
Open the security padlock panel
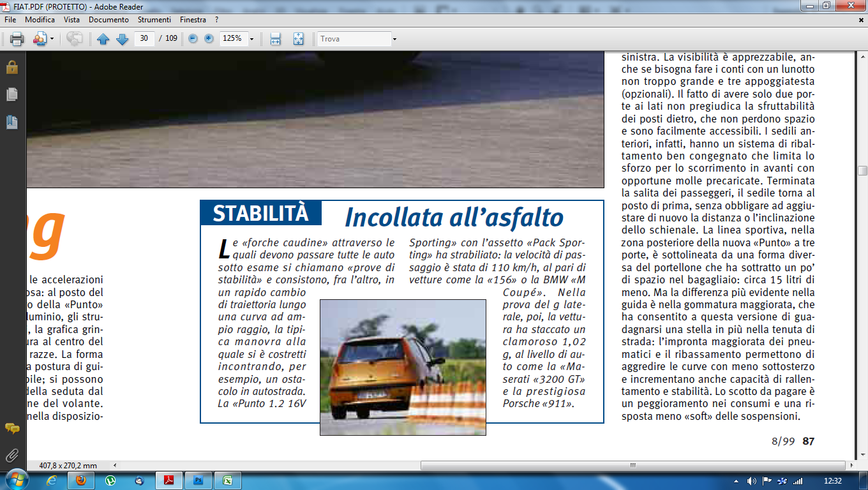[12, 67]
